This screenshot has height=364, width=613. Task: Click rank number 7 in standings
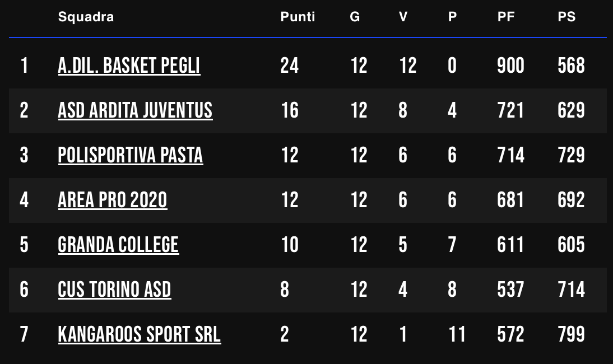coord(24,335)
